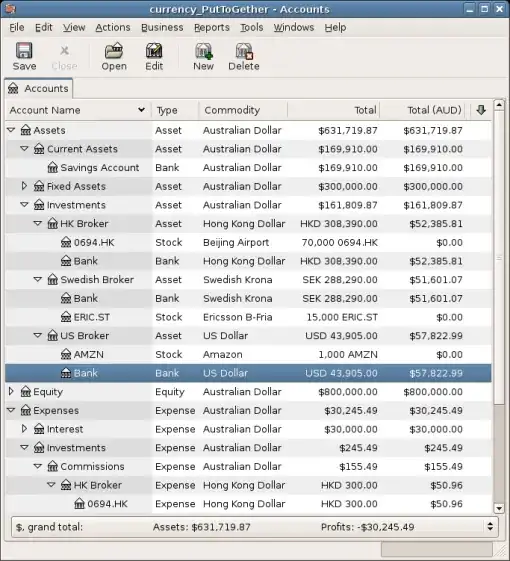Screen dimensions: 510x561
Task: Click the Commissions account icon
Action: (53, 466)
